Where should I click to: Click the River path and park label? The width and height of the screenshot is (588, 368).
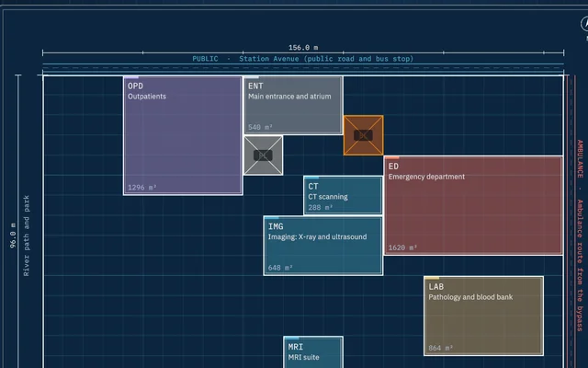[x=27, y=236]
